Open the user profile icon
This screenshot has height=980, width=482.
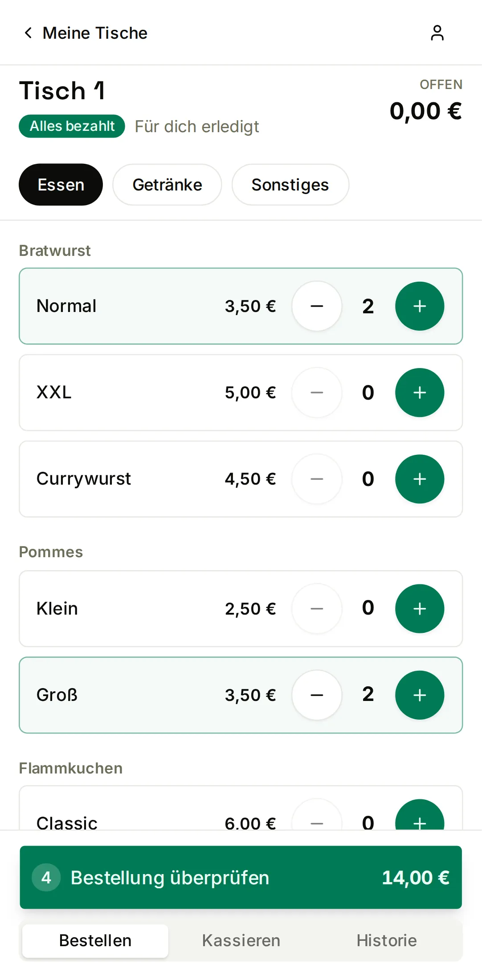click(x=437, y=33)
